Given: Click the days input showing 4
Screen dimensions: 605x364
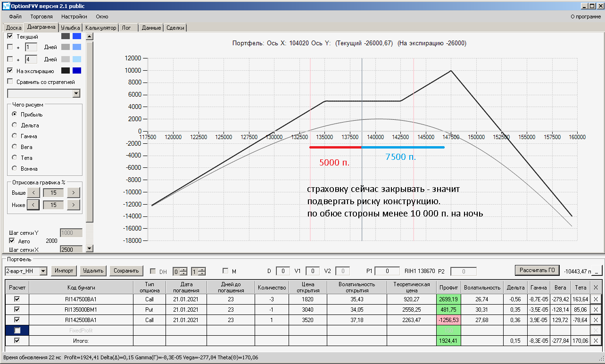Looking at the screenshot, I should [31, 59].
